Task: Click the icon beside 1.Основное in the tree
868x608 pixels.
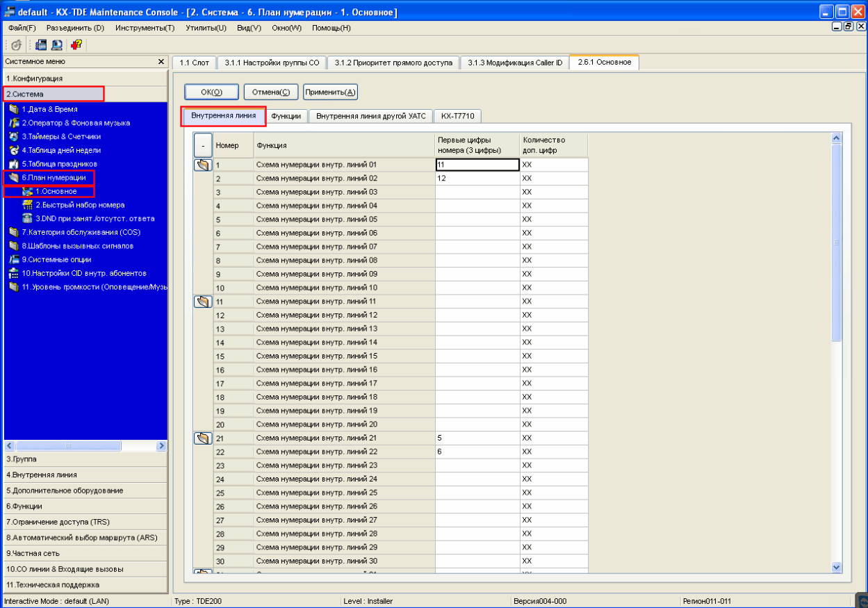Action: (28, 191)
